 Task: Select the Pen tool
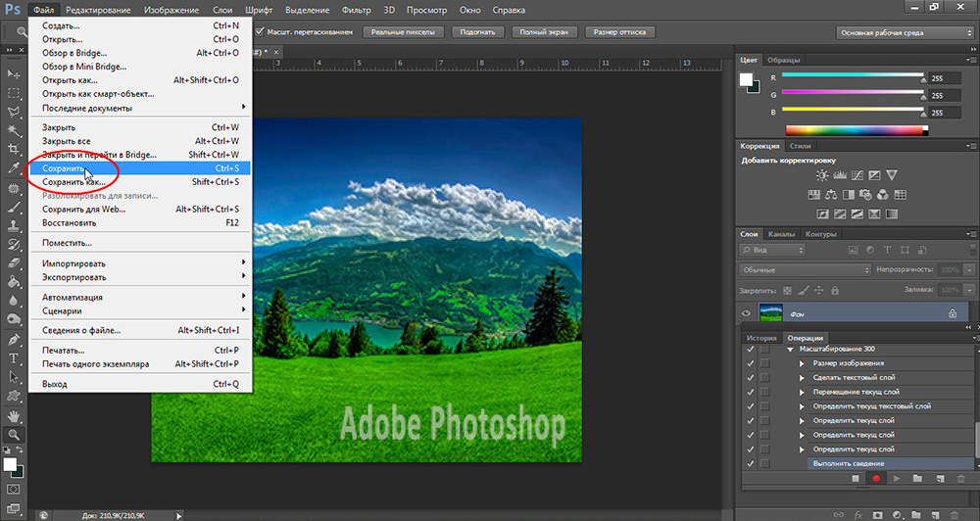(x=13, y=339)
